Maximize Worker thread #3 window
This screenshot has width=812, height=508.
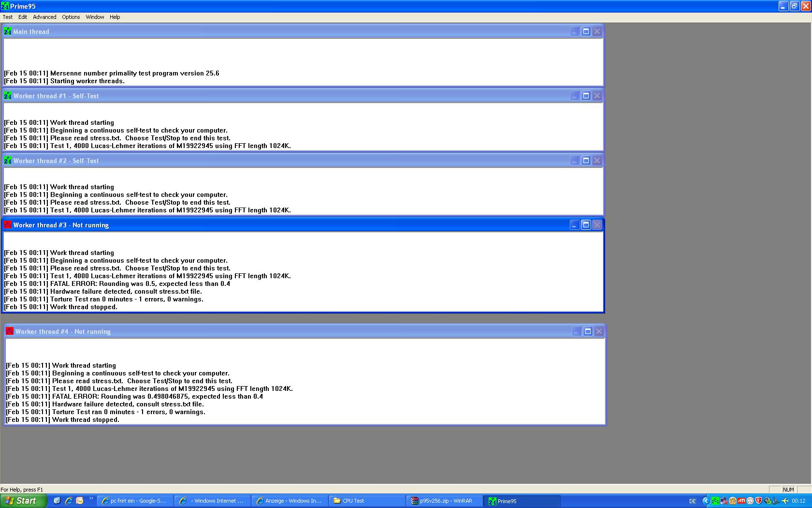[x=586, y=225]
